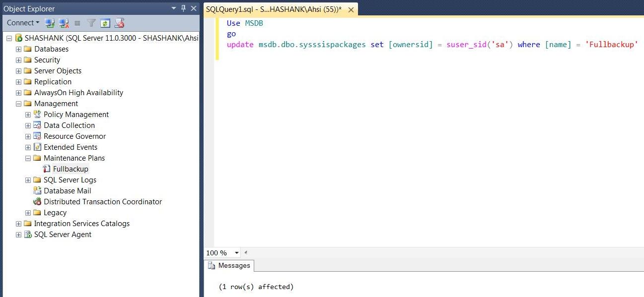This screenshot has height=297, width=644.
Task: Open the Messages results tab
Action: [229, 265]
